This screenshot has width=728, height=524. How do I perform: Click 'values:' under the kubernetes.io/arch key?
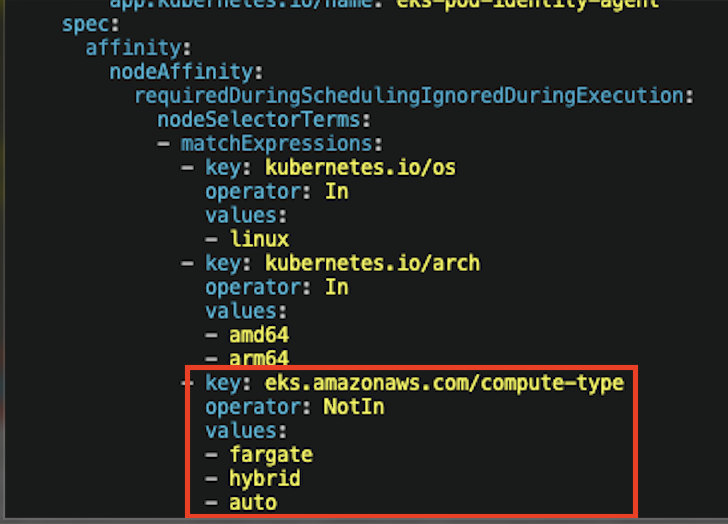tap(246, 311)
